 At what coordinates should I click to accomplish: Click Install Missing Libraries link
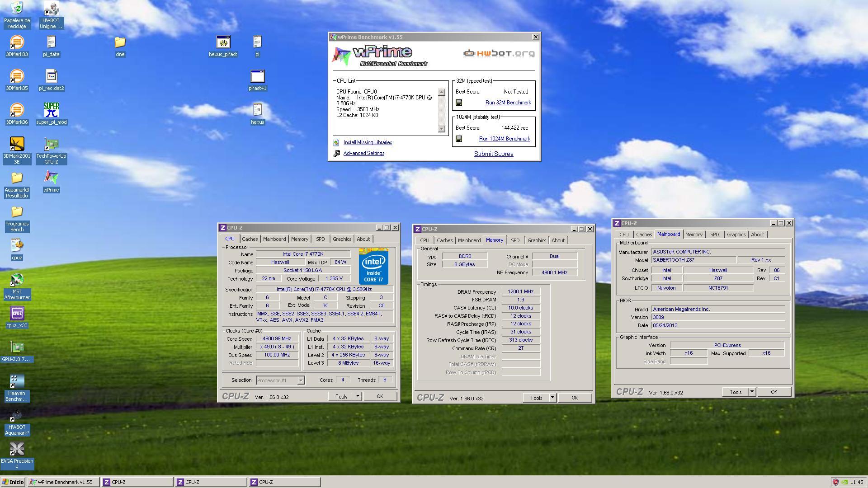(368, 142)
